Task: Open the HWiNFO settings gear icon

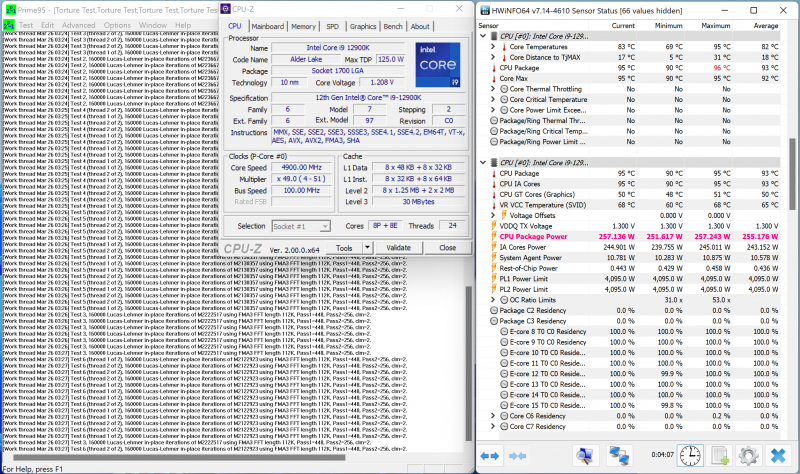Action: point(748,455)
